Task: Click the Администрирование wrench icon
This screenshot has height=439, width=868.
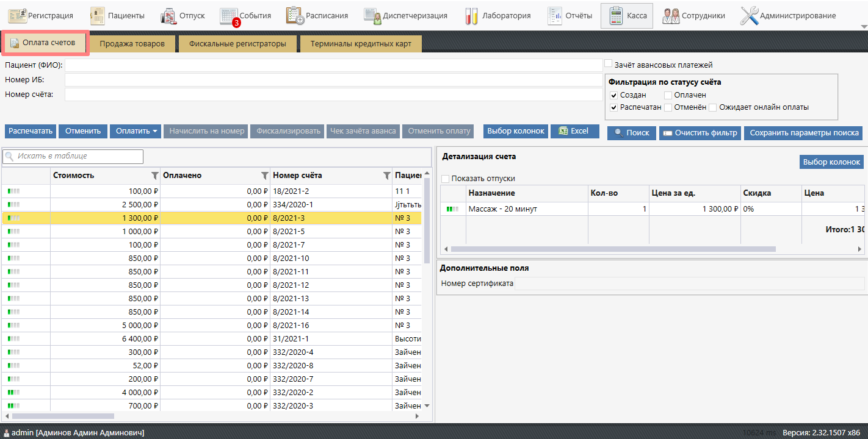Action: click(749, 16)
